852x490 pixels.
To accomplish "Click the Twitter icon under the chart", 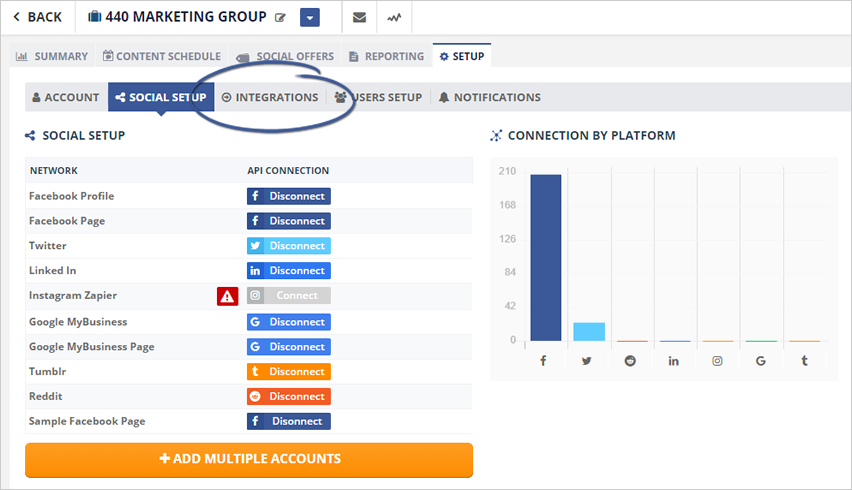I will 588,360.
